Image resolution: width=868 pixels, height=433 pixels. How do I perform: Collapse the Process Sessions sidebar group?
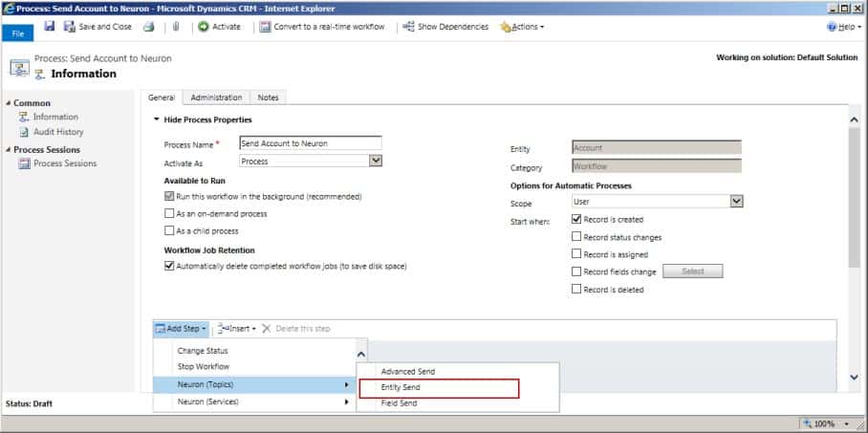[9, 149]
